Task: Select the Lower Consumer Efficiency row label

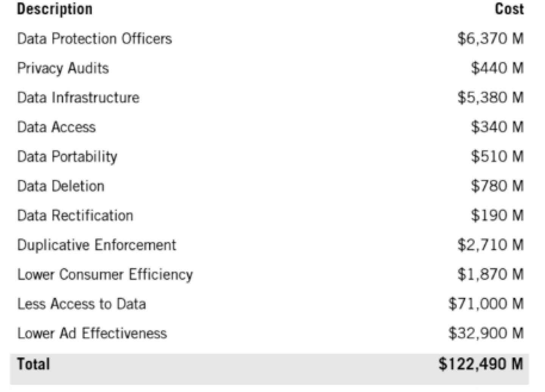Action: (x=105, y=275)
